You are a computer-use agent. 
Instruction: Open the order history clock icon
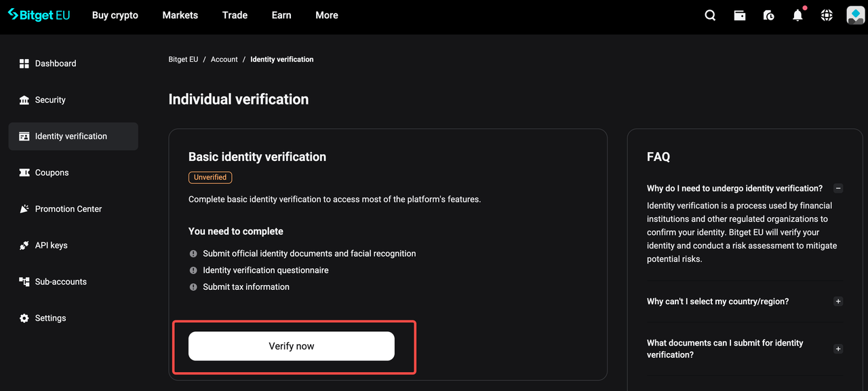click(x=768, y=15)
